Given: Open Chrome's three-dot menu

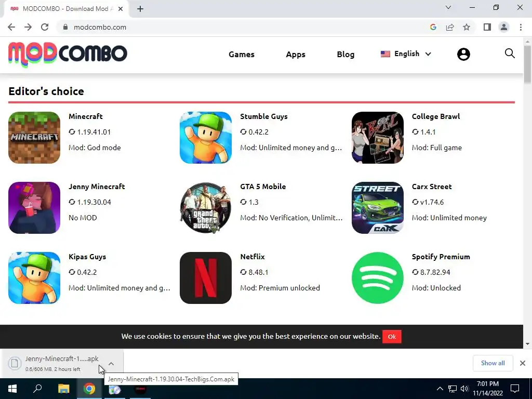Looking at the screenshot, I should pos(521,27).
